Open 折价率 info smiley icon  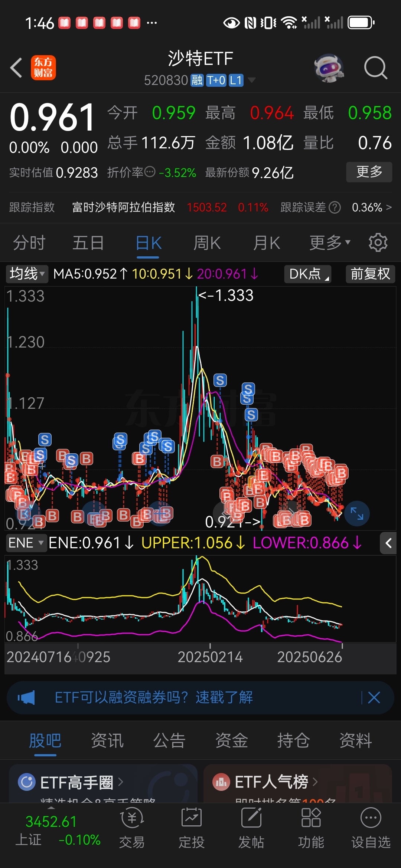pos(150,172)
